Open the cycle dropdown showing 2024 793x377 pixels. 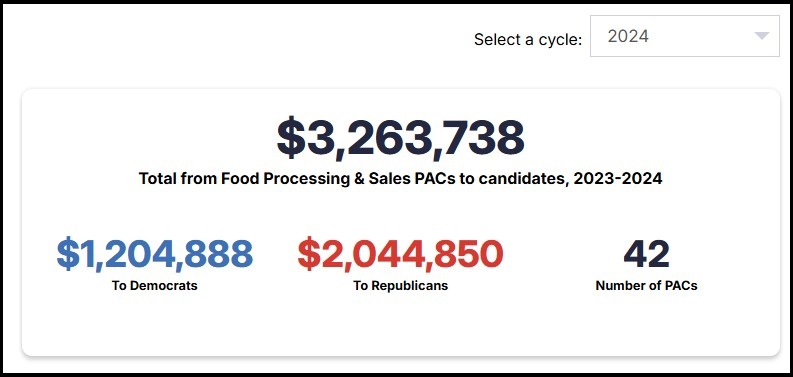[685, 36]
